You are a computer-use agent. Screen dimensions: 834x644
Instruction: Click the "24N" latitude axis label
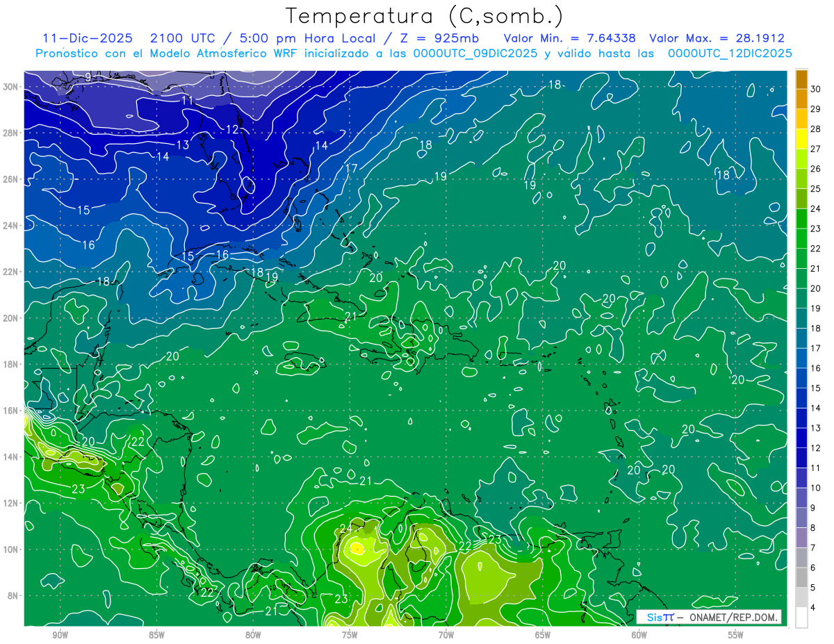coord(12,226)
